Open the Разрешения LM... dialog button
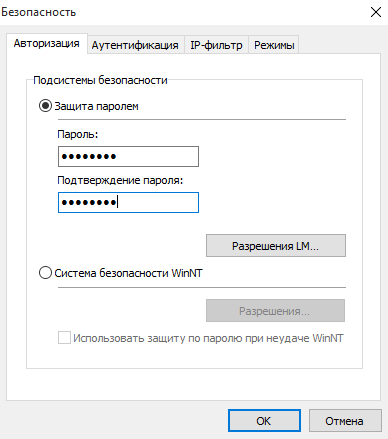The width and height of the screenshot is (388, 439). pyautogui.click(x=276, y=246)
